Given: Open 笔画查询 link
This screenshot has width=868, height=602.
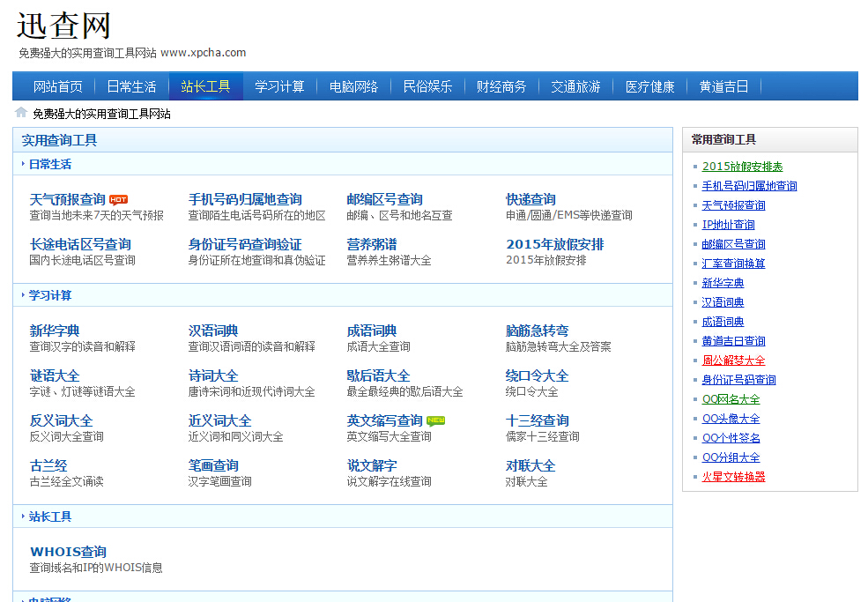Looking at the screenshot, I should point(213,465).
